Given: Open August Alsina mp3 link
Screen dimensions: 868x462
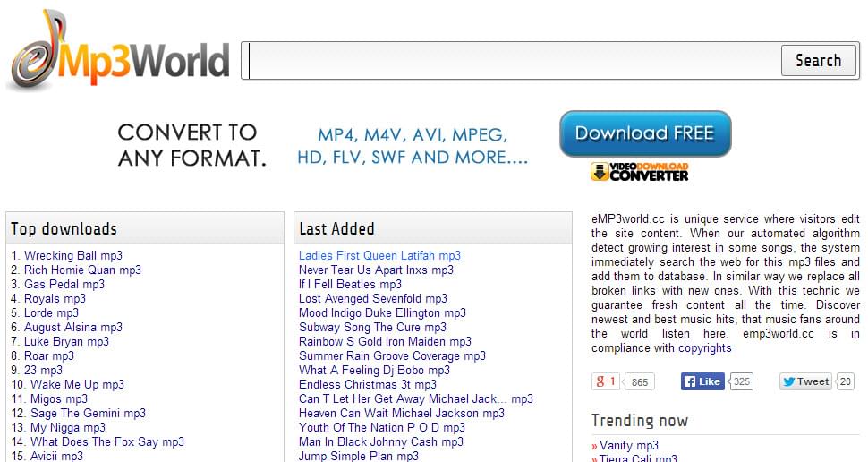Looking at the screenshot, I should (73, 328).
